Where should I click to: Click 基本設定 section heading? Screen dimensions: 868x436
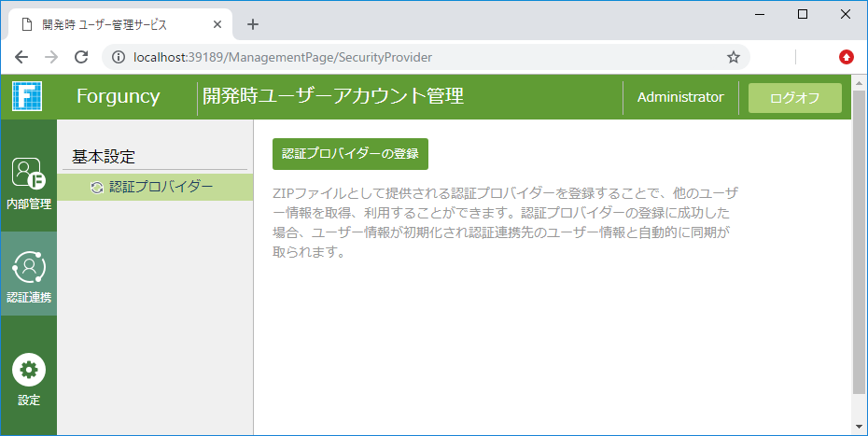click(x=104, y=156)
